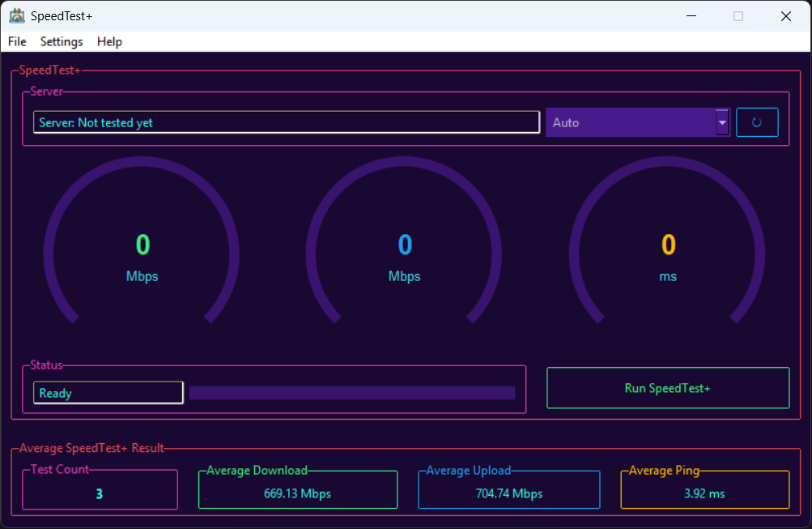Open the Settings menu
812x529 pixels.
click(x=62, y=41)
